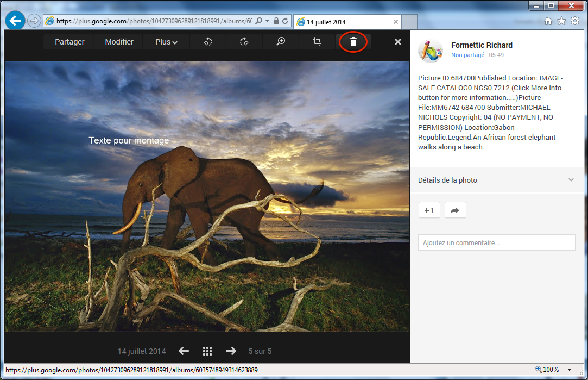Select the crop tool
Image resolution: width=588 pixels, height=380 pixels.
click(317, 42)
